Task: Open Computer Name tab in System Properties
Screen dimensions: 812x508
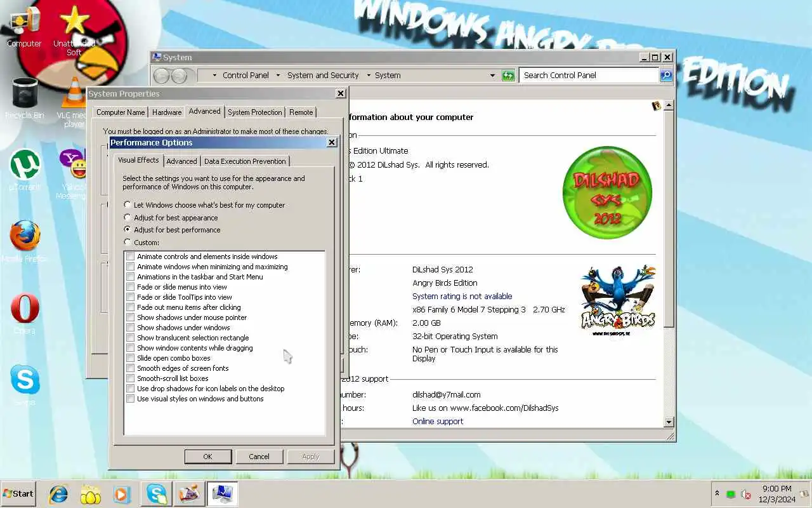Action: click(121, 112)
